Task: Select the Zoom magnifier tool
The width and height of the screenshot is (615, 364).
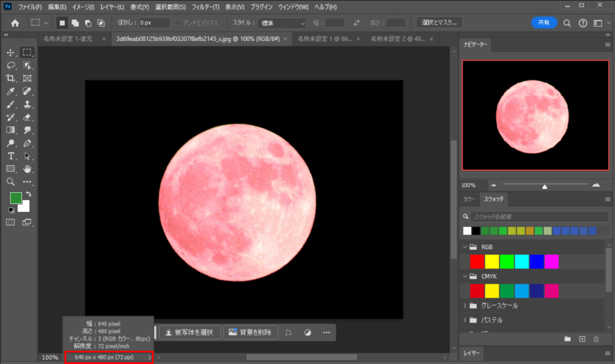Action: (11, 181)
